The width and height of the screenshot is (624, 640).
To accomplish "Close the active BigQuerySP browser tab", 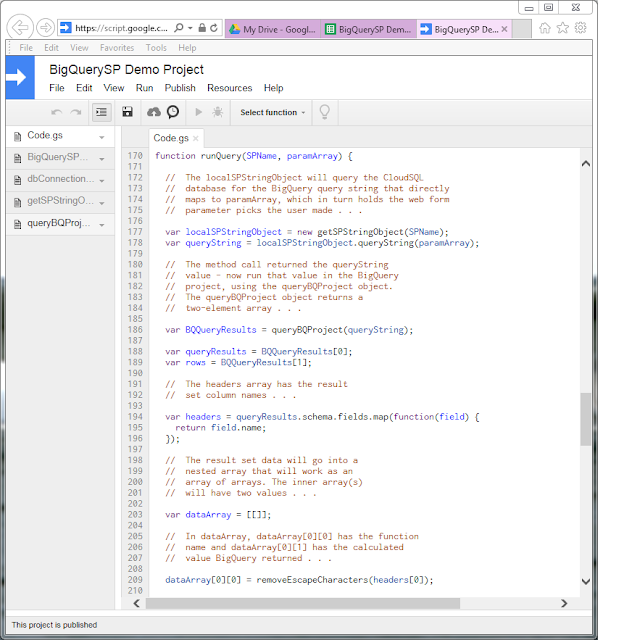I will point(504,29).
